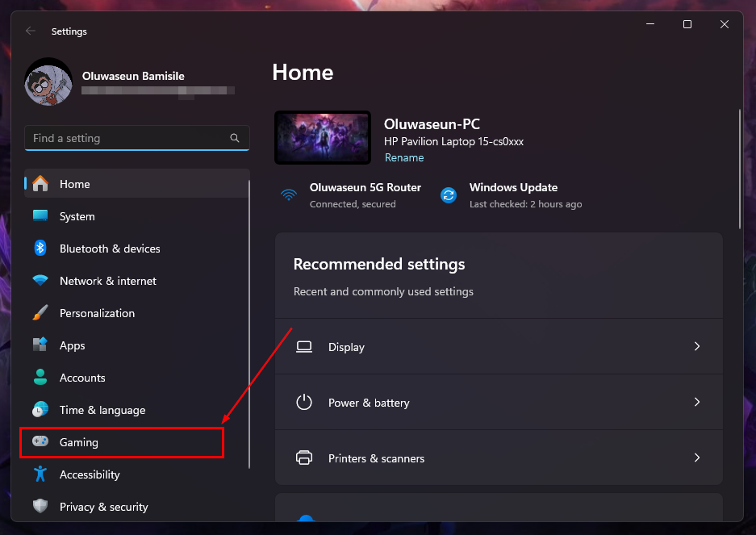Image resolution: width=756 pixels, height=535 pixels.
Task: Click the Oluwaseun Bamisile account name
Action: pyautogui.click(x=133, y=76)
